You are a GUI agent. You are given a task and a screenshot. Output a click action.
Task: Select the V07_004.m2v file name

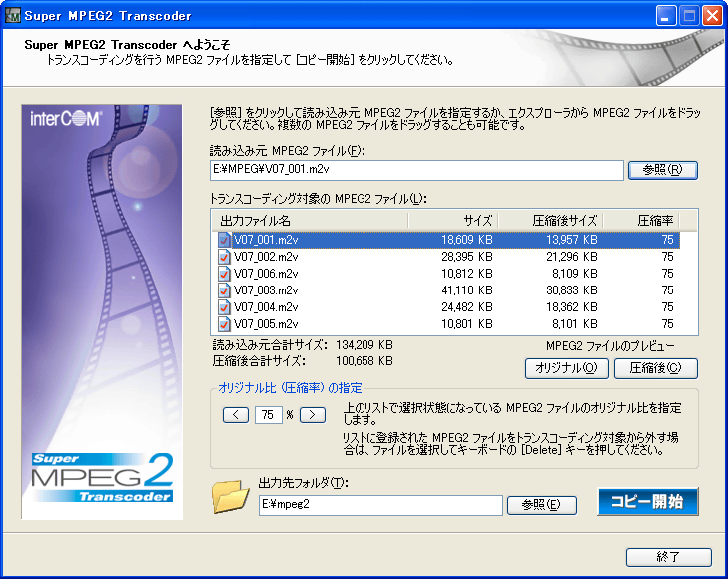266,307
